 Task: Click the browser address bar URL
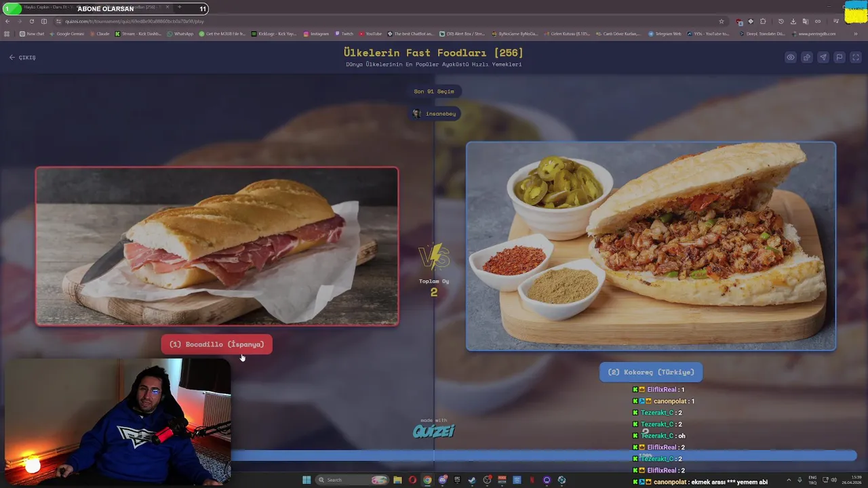pyautogui.click(x=134, y=21)
